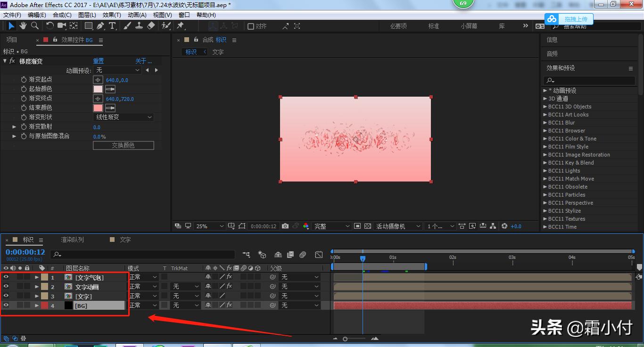Switch to the 渲染队列 tab
Viewport: 644px width, 347px height.
pyautogui.click(x=72, y=240)
